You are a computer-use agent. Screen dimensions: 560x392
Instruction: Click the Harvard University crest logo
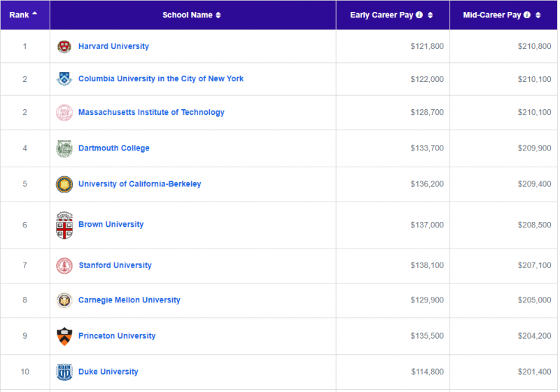(x=64, y=46)
